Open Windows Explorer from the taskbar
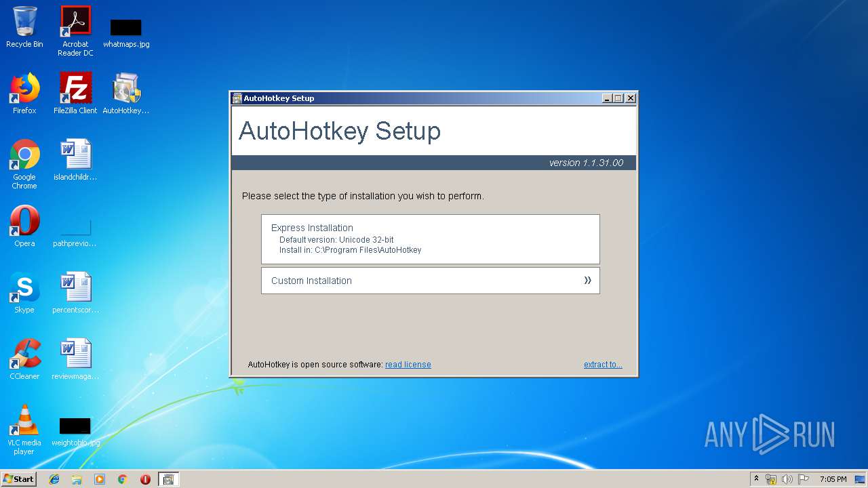The image size is (868, 488). pyautogui.click(x=77, y=479)
